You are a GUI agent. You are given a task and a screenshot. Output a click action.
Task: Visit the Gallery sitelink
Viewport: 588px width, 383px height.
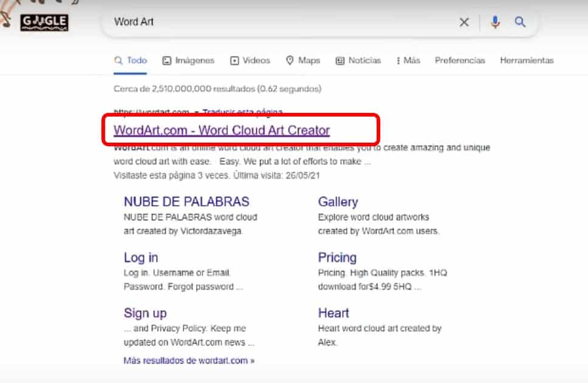tap(338, 202)
